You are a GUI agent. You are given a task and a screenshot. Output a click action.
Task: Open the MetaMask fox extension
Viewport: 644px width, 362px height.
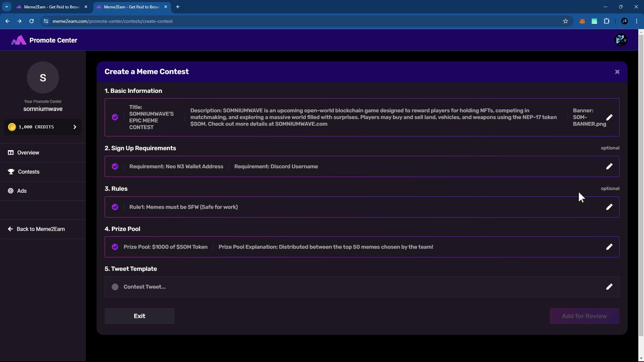point(582,21)
